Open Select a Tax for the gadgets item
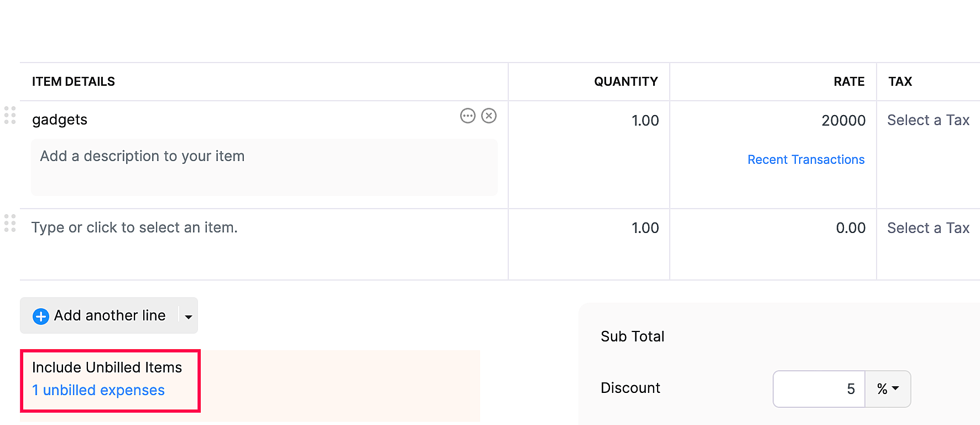This screenshot has height=425, width=980. [928, 120]
